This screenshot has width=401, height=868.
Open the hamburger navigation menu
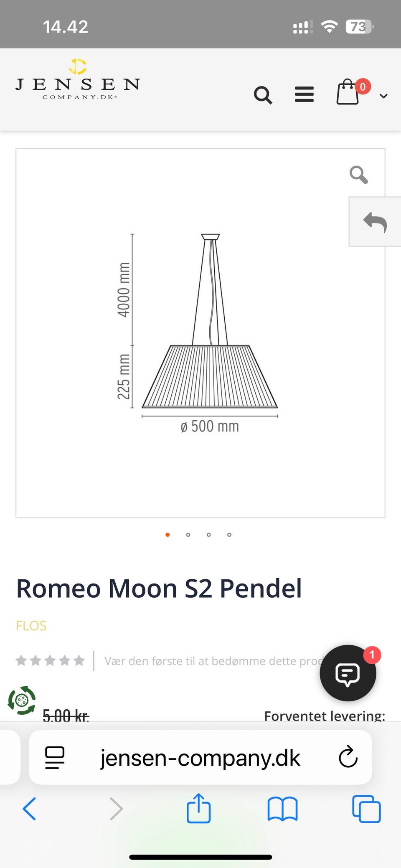pos(304,94)
